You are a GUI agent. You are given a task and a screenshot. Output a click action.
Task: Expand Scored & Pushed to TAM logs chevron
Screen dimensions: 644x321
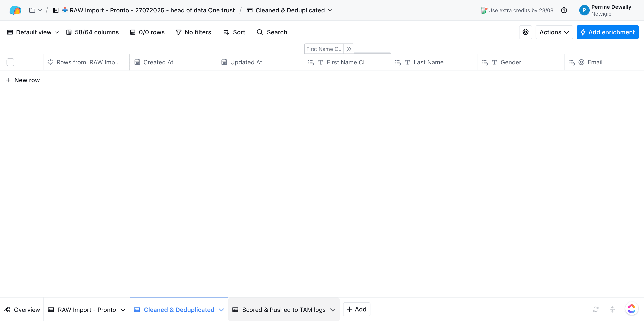[x=332, y=310]
